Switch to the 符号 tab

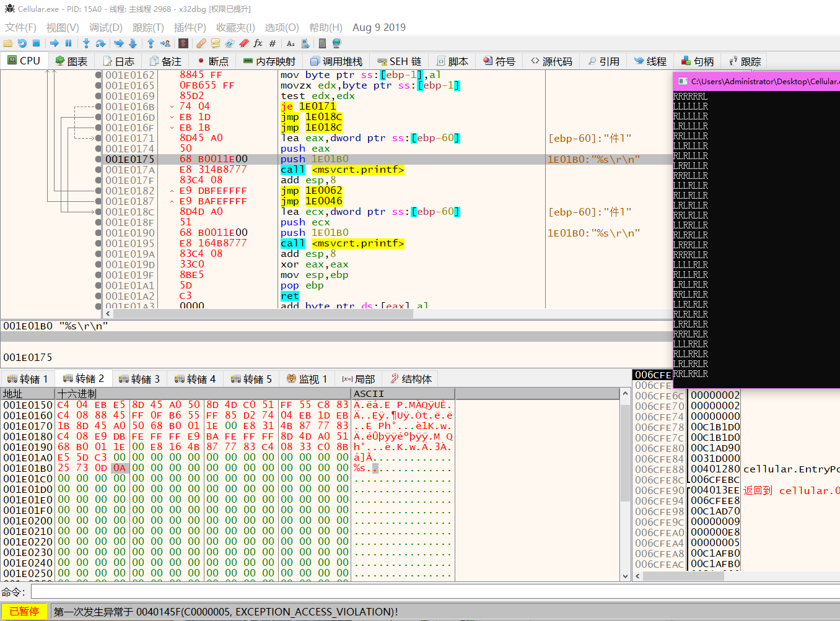[499, 61]
